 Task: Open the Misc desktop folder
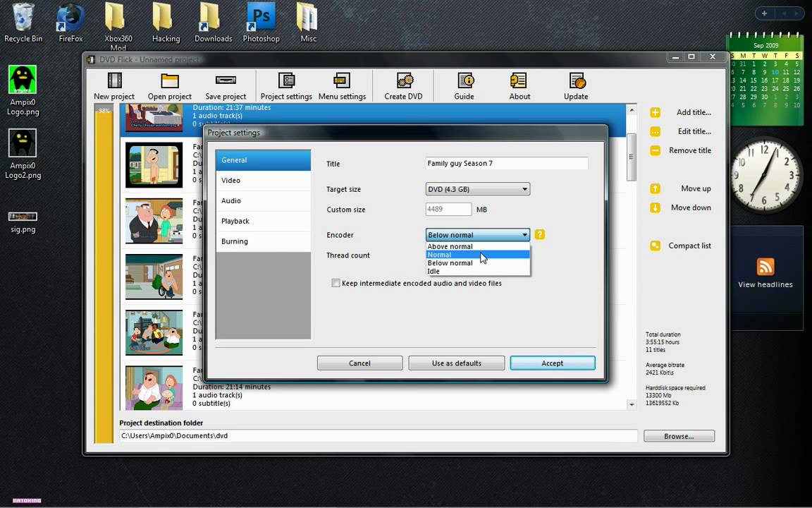pos(308,23)
